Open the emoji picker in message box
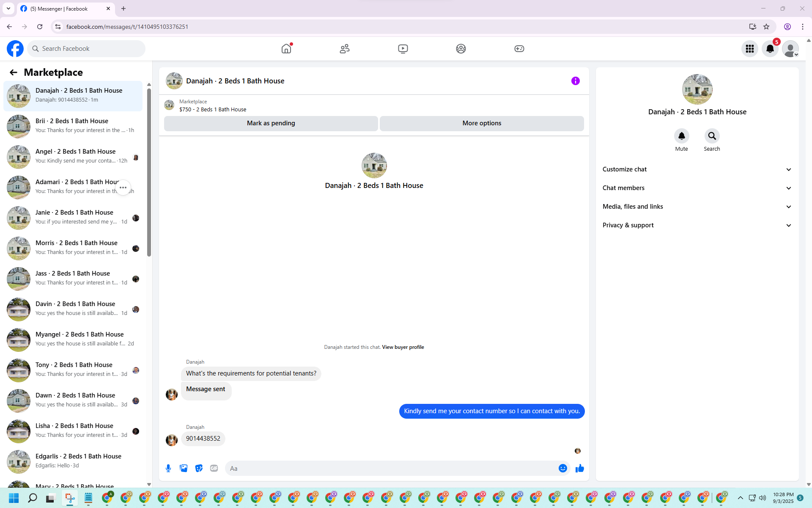Viewport: 812px width, 508px height. coord(562,468)
